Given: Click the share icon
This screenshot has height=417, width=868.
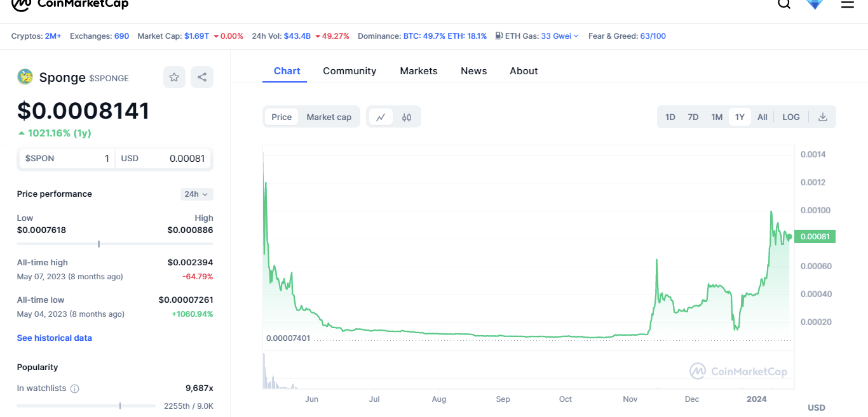Looking at the screenshot, I should [x=202, y=77].
